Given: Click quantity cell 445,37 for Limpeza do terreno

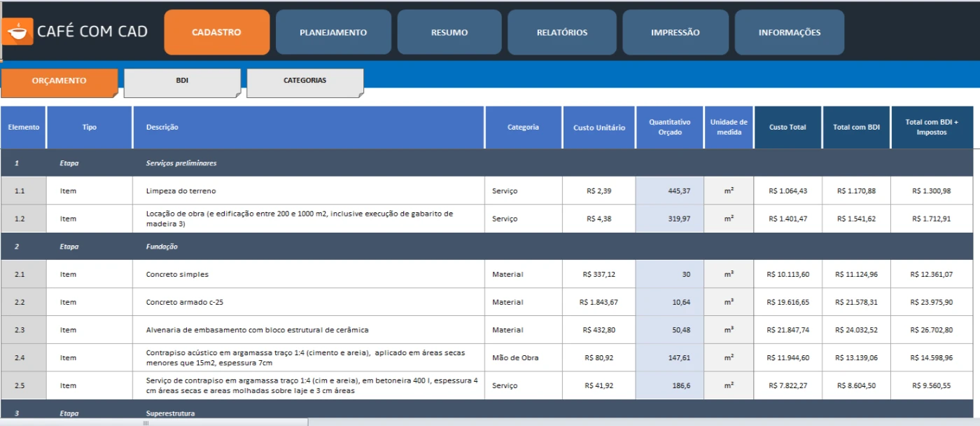Looking at the screenshot, I should (669, 191).
